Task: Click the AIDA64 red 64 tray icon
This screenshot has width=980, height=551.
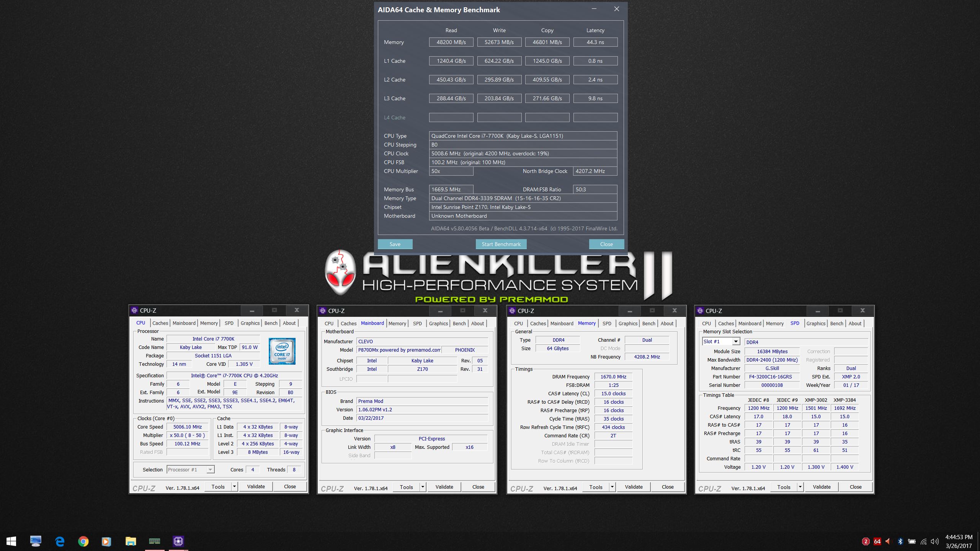Action: click(x=877, y=541)
